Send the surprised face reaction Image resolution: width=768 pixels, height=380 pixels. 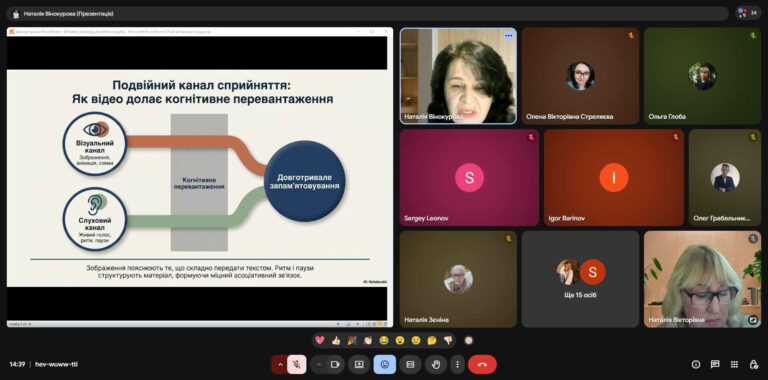400,340
